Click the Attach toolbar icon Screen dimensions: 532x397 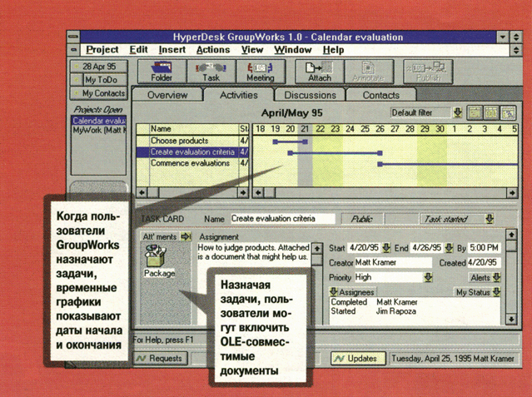click(x=319, y=71)
